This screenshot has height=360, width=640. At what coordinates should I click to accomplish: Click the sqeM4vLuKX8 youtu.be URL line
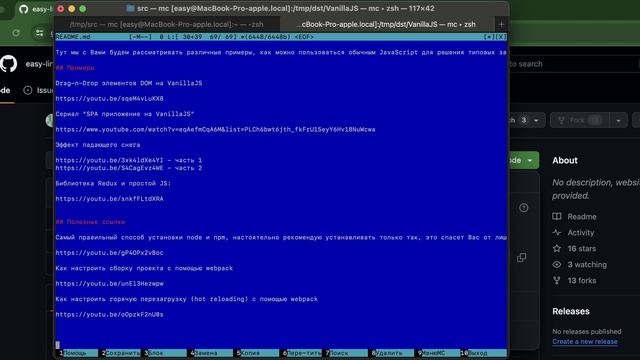pos(109,99)
